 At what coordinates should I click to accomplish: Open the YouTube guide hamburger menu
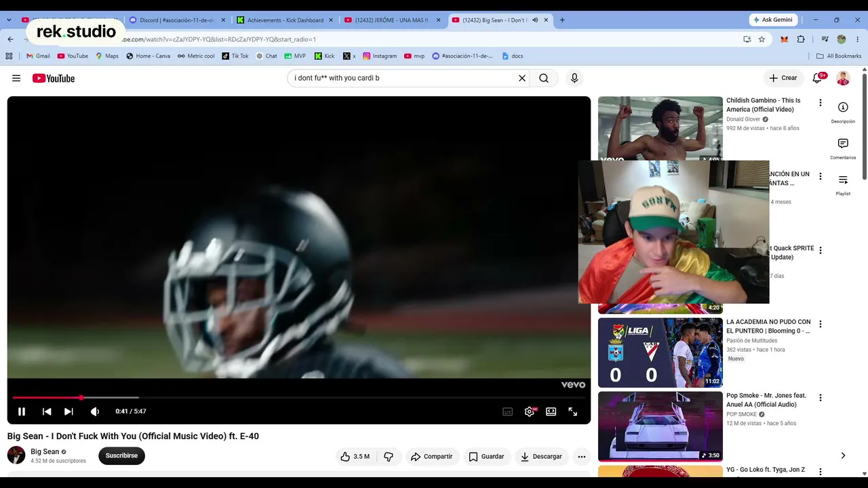[x=16, y=79]
